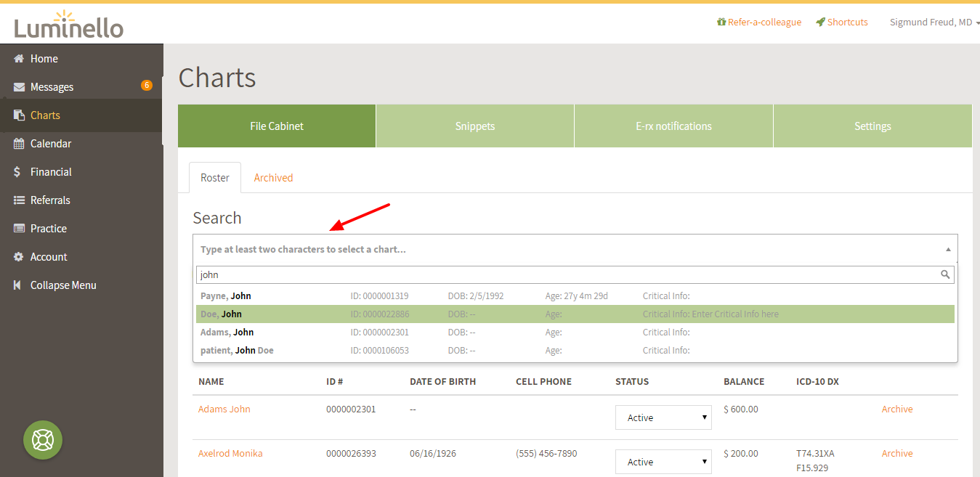Click the Home house icon in sidebar
This screenshot has width=980, height=477.
(x=19, y=59)
